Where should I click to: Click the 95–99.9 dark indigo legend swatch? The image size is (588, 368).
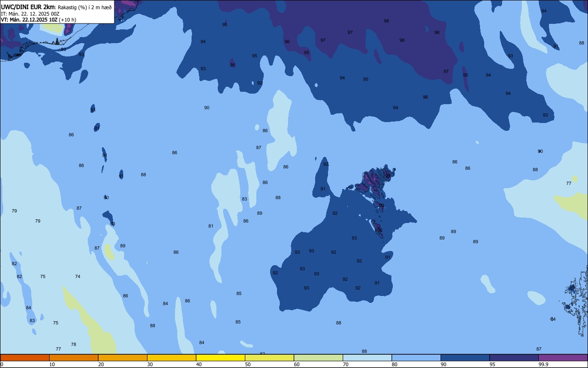point(514,357)
